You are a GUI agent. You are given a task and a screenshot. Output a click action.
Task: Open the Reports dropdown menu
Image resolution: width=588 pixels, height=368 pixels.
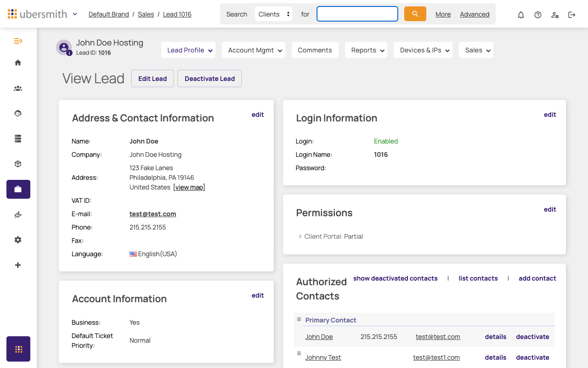point(366,50)
